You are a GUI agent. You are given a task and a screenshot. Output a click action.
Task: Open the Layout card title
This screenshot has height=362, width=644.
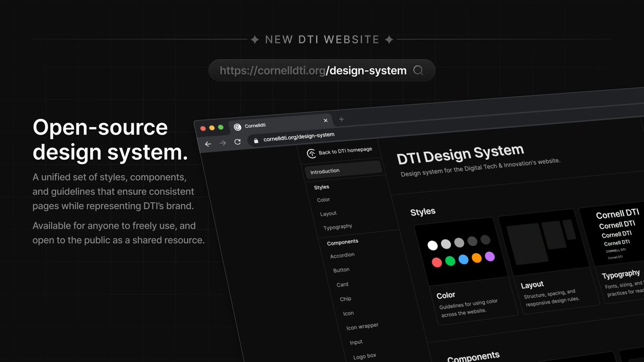(x=532, y=285)
